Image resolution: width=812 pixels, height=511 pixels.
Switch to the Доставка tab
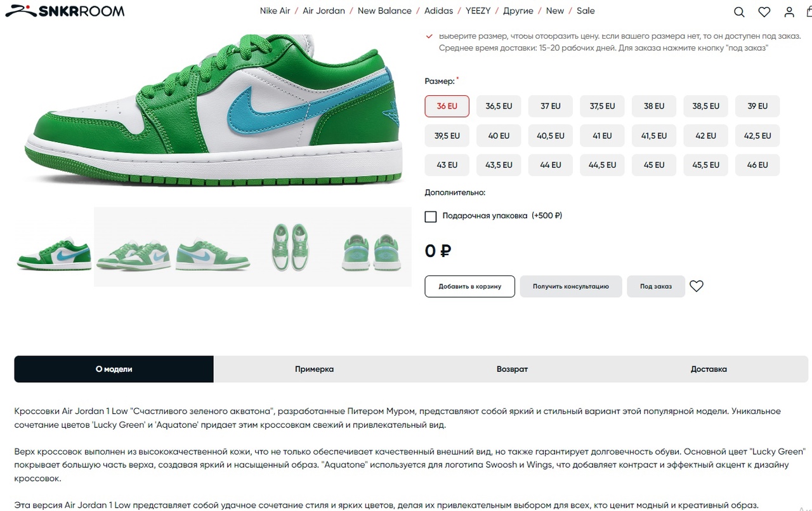pos(709,369)
